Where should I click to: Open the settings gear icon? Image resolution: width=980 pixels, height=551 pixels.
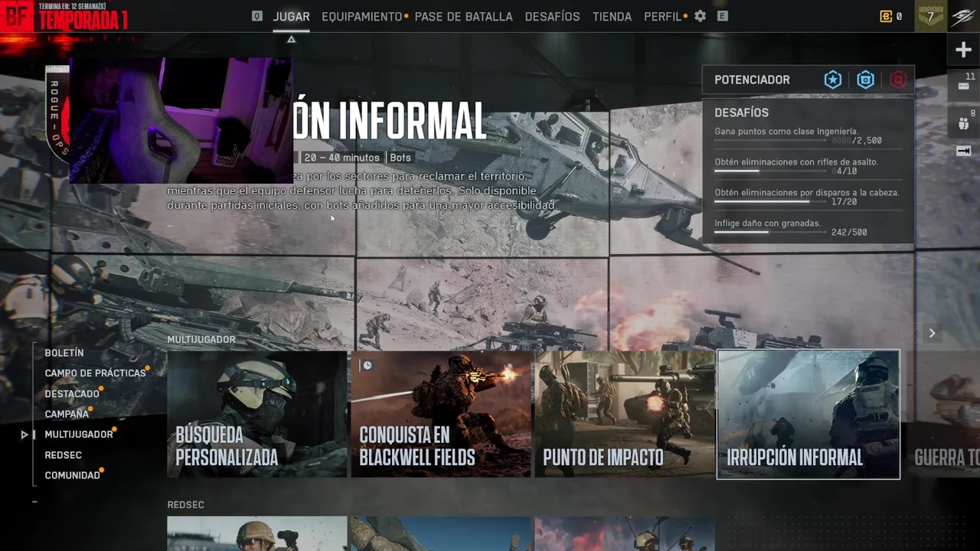coord(700,16)
